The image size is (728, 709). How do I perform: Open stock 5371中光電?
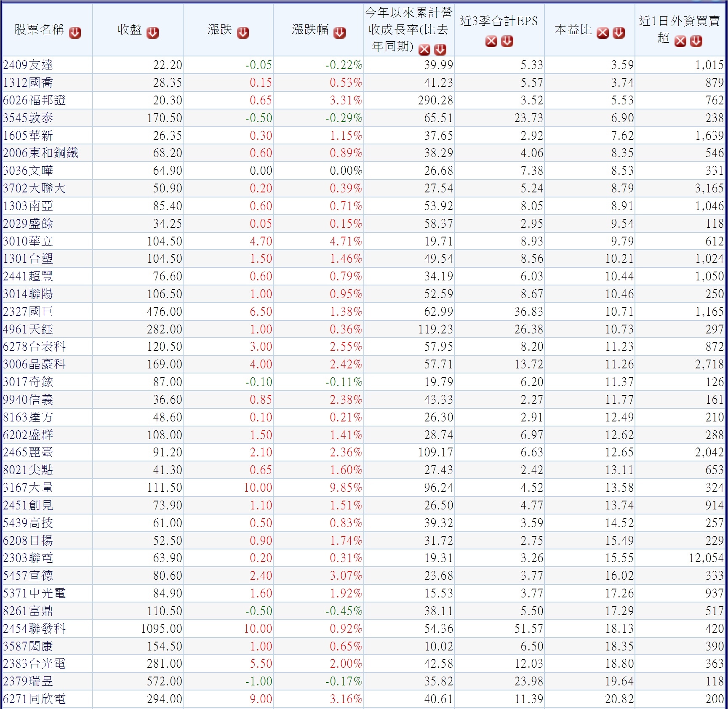[x=35, y=593]
